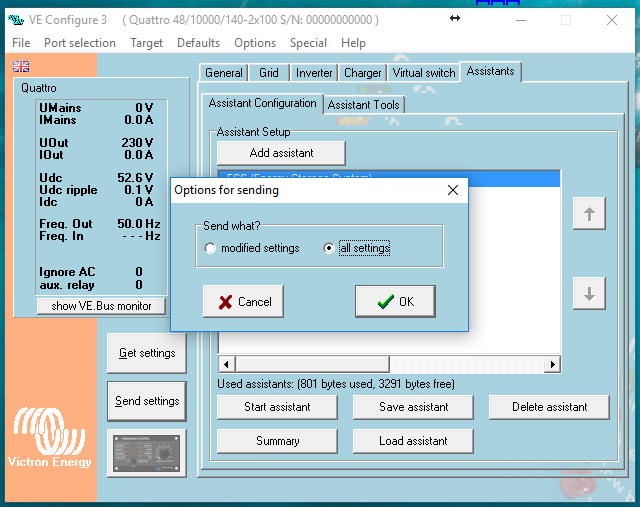Open the File menu
This screenshot has height=507, width=640.
pyautogui.click(x=21, y=43)
